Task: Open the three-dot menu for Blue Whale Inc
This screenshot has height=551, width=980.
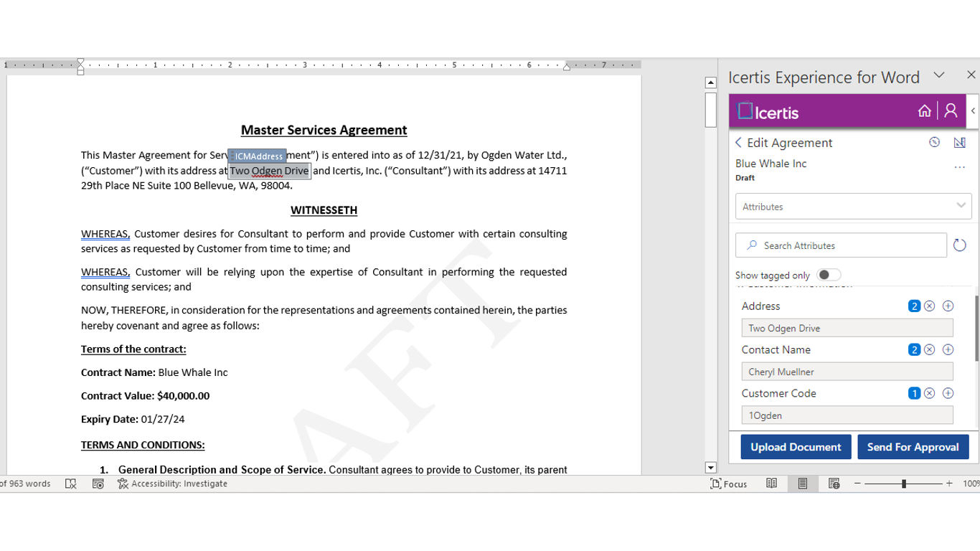Action: (x=959, y=168)
